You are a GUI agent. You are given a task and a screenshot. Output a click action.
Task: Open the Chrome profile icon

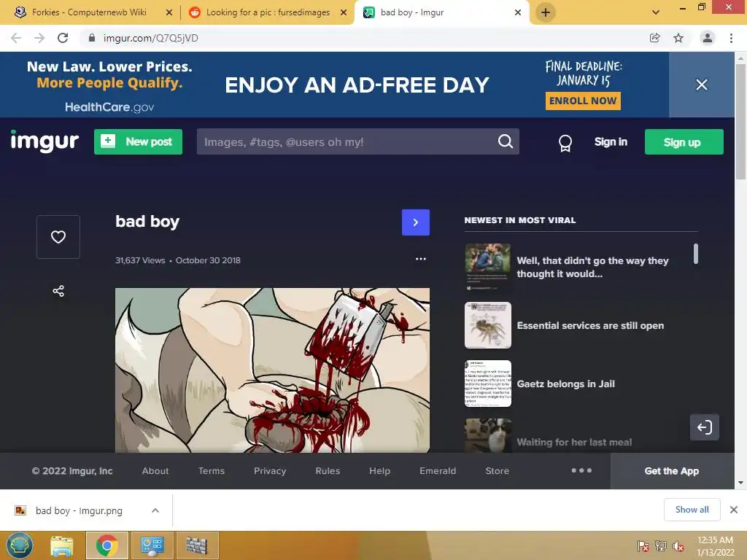708,38
